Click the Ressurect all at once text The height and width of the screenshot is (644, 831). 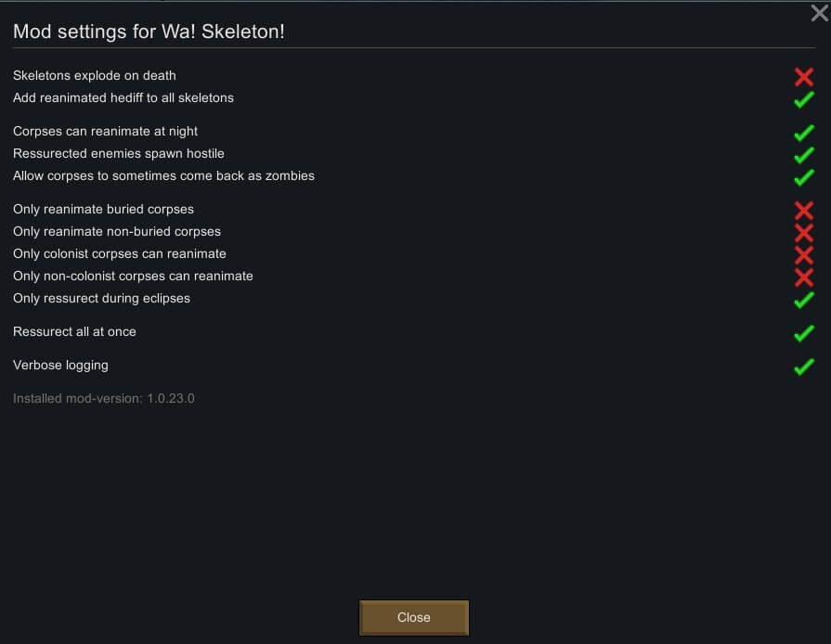tap(74, 331)
